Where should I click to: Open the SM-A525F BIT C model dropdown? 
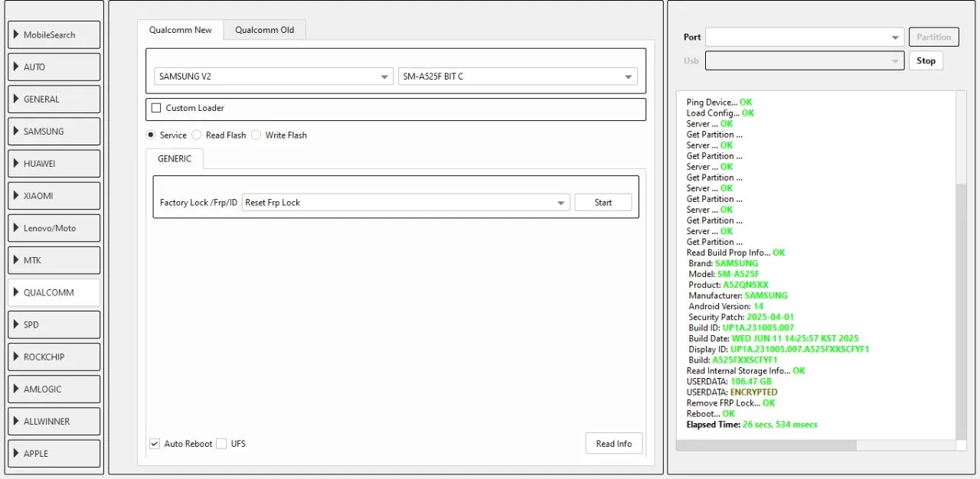[518, 77]
